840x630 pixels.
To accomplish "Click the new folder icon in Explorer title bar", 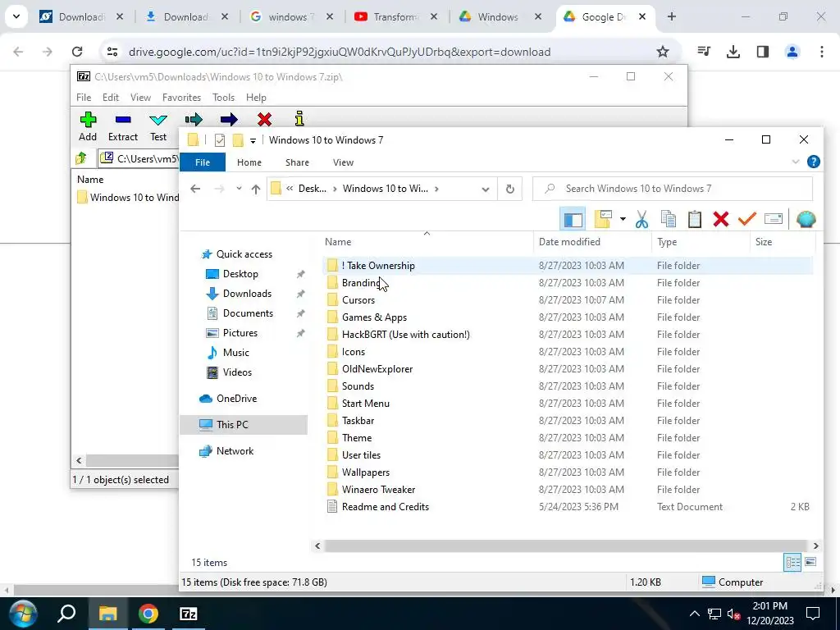I will 238,140.
